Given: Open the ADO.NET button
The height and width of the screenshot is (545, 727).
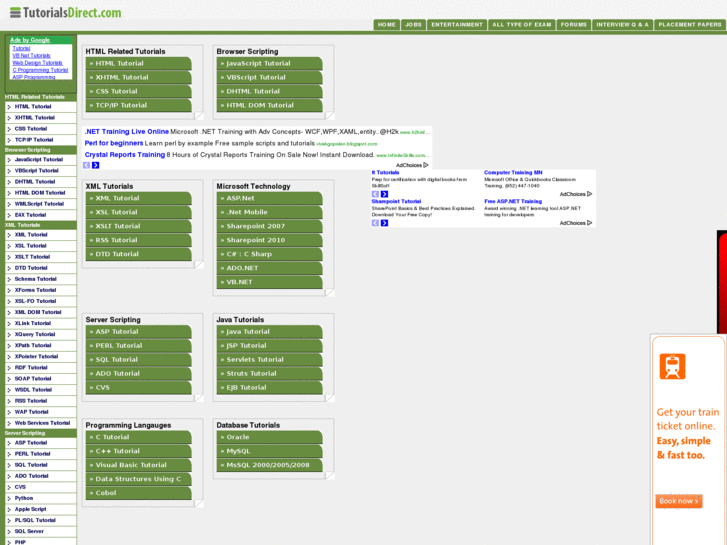Looking at the screenshot, I should 269,268.
